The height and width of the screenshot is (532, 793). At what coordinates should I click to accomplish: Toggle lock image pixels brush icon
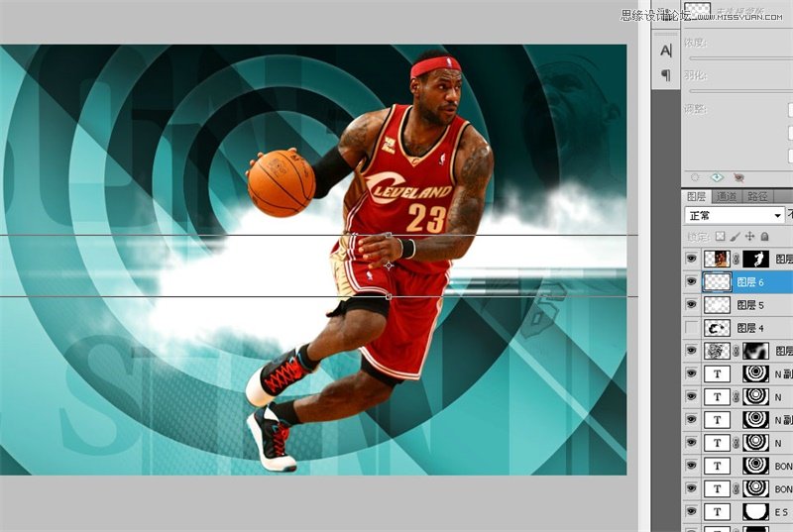pos(735,236)
